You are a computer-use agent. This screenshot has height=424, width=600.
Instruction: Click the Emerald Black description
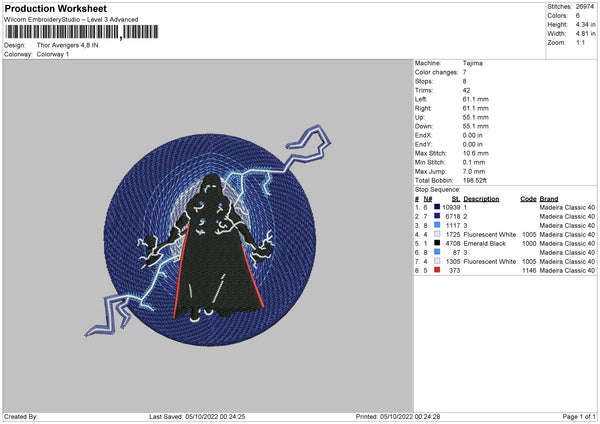(x=484, y=243)
